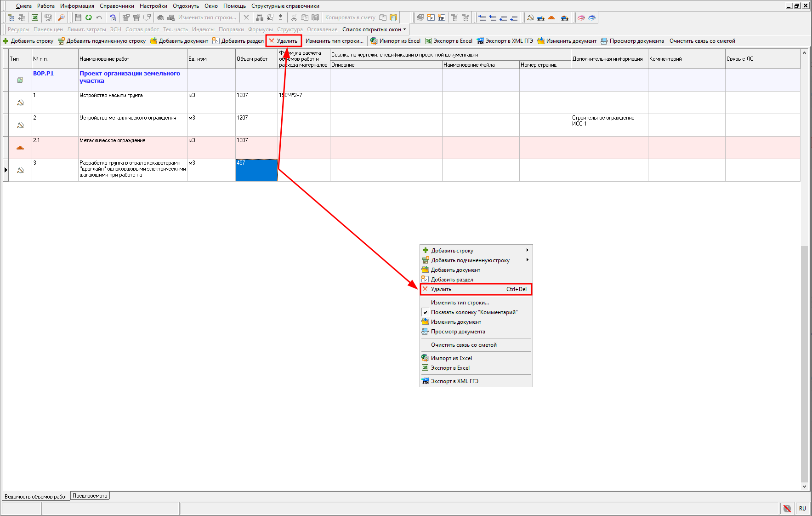Click the pink books toolbar icon
The image size is (812, 516).
[x=581, y=18]
